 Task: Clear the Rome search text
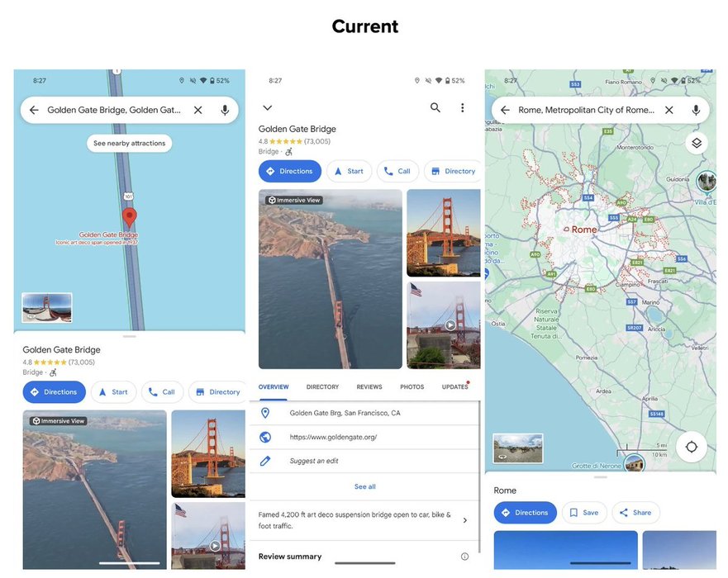[669, 110]
